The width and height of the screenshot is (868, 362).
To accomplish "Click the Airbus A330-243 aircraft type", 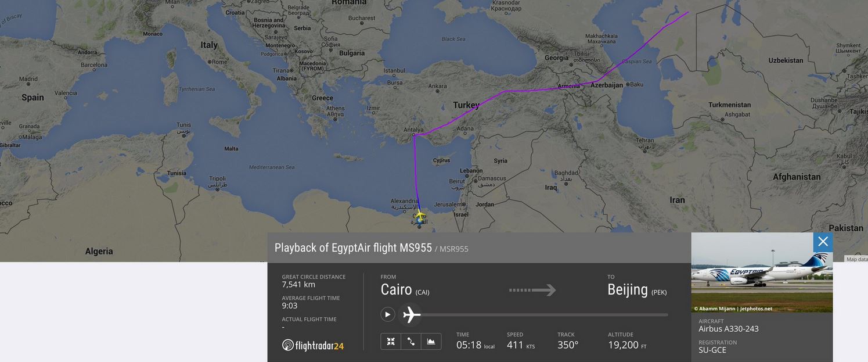I will click(728, 329).
